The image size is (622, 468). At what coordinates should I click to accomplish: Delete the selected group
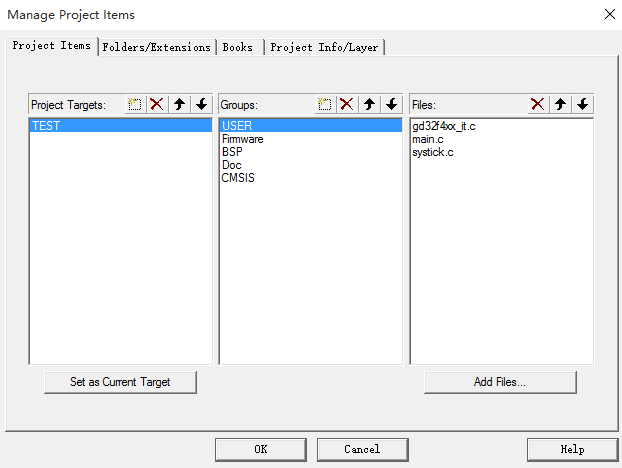tap(347, 105)
